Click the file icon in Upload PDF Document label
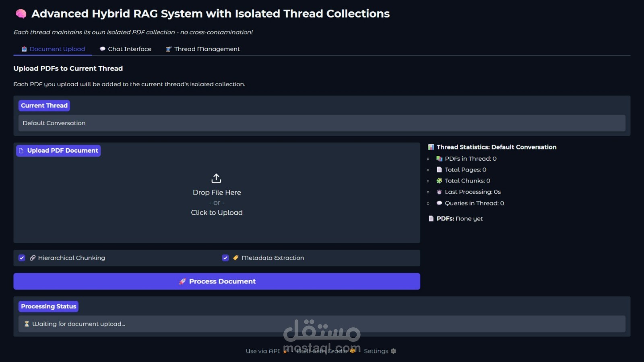This screenshot has width=644, height=362. point(21,151)
